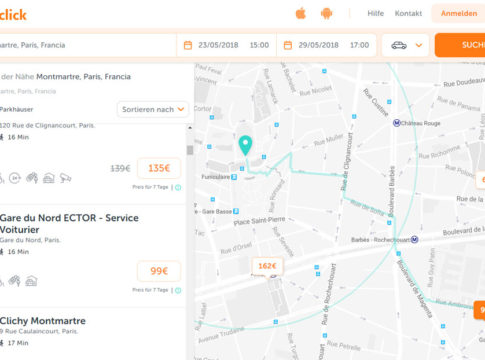Select the 135€ price button
The height and width of the screenshot is (360, 485).
[x=159, y=168]
